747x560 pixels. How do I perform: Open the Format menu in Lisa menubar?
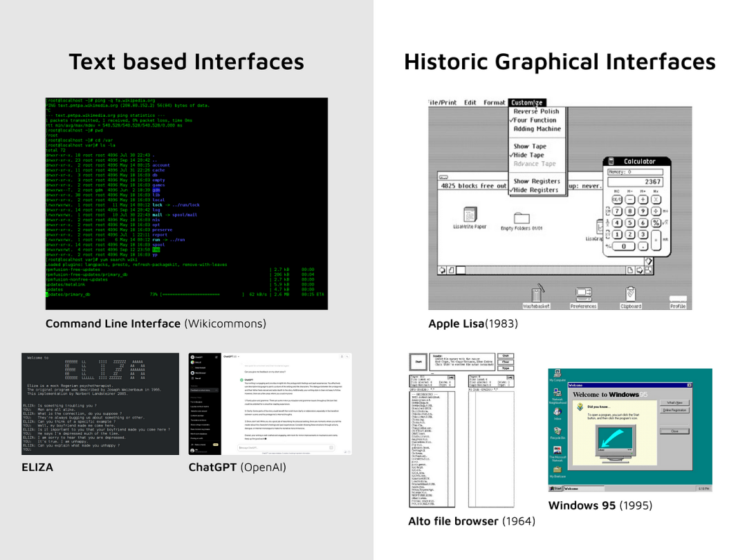click(494, 102)
